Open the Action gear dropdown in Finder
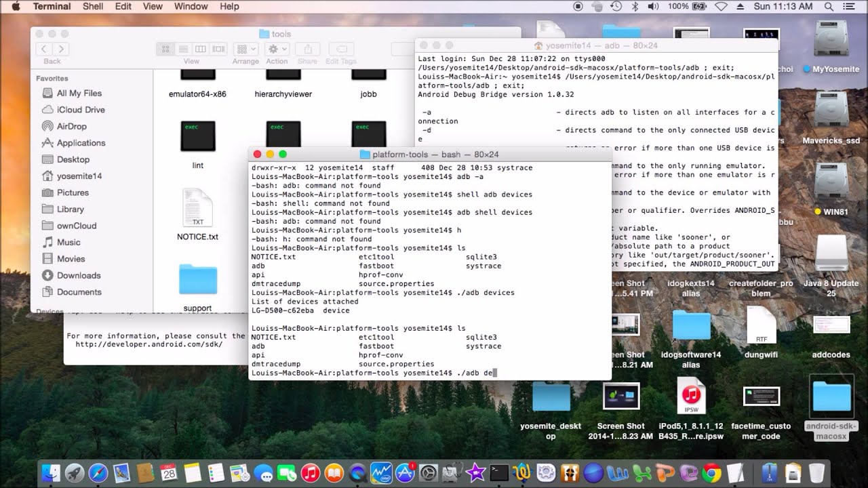Screen dimensions: 868x488 point(277,49)
